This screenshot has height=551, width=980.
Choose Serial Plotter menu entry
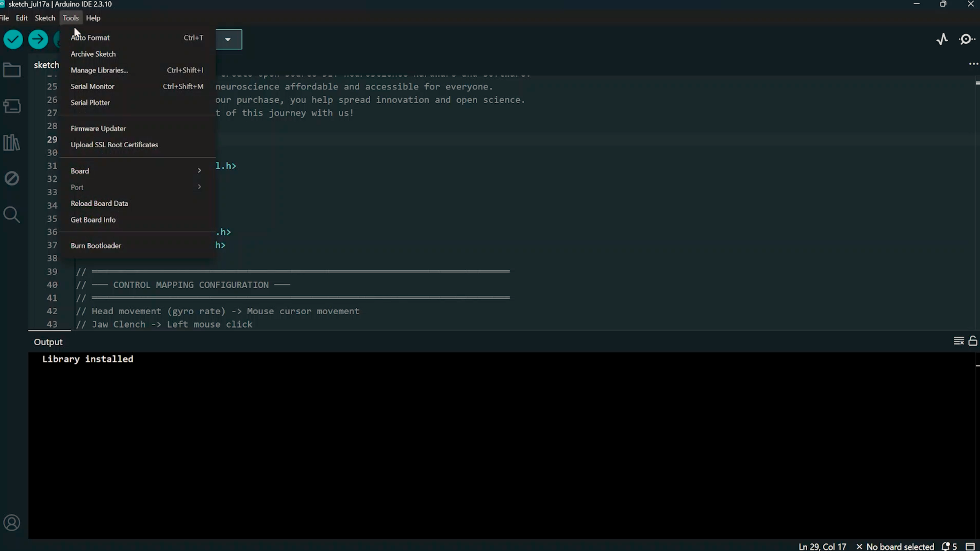137,103
